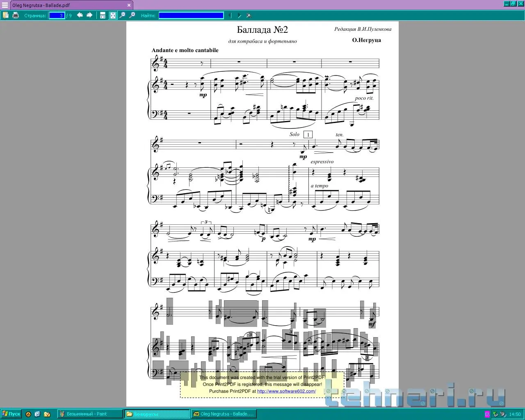
Task: Click the EN language indicator in tray
Action: click(487, 414)
